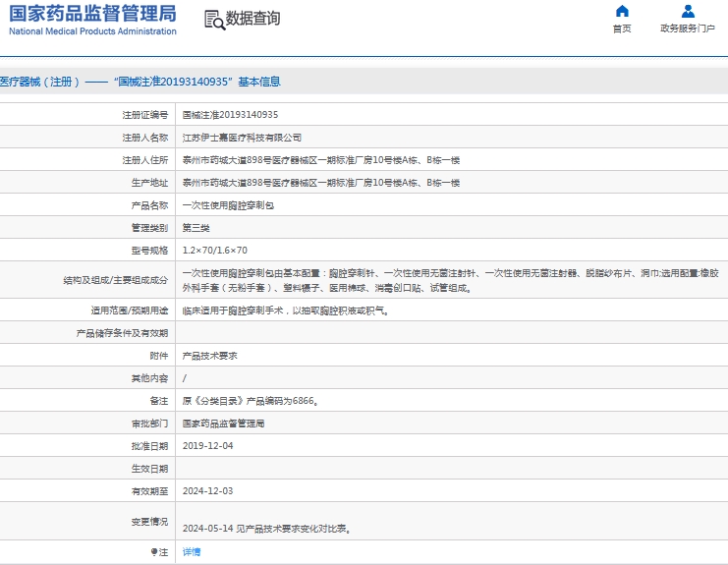Click the 注册人名称 row label

(x=145, y=138)
